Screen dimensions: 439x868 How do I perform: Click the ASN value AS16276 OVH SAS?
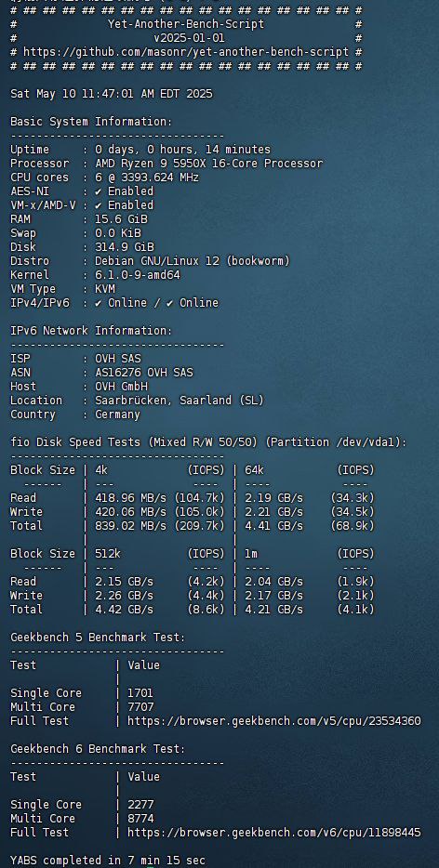tap(143, 373)
